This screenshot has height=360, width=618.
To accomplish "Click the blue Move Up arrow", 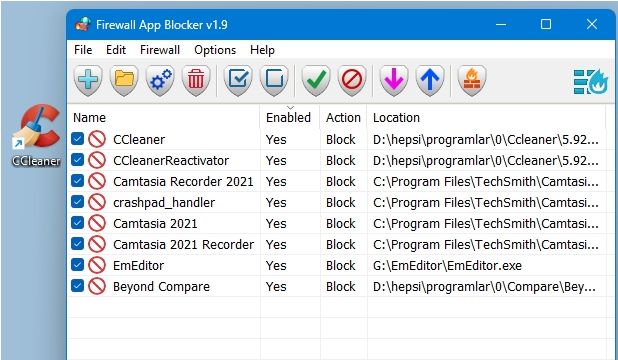I will tap(430, 80).
